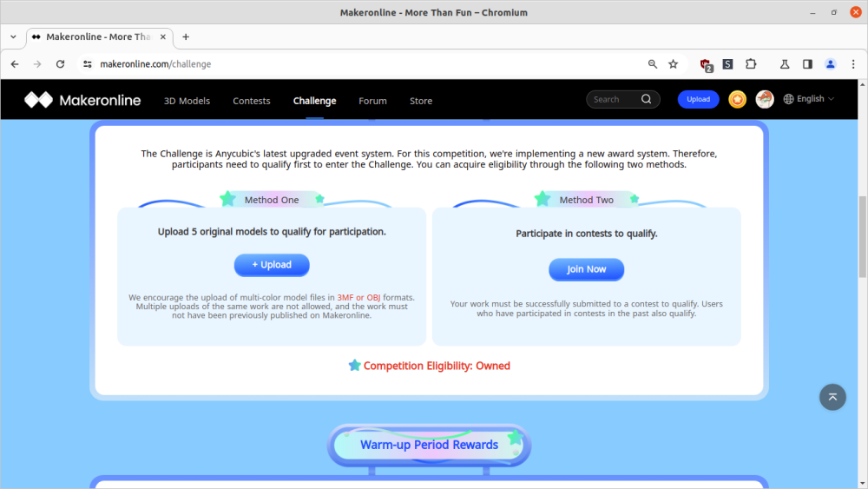Expand the tab search dropdown arrow

13,37
